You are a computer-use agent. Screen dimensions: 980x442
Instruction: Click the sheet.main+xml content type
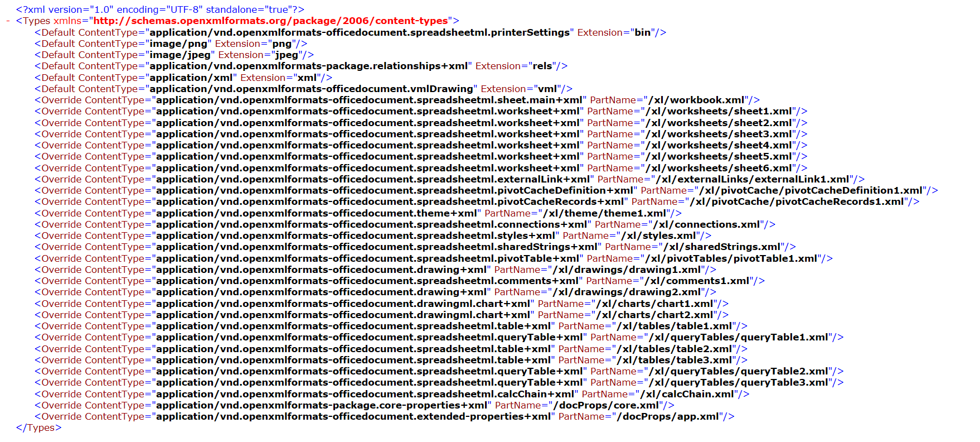370,100
